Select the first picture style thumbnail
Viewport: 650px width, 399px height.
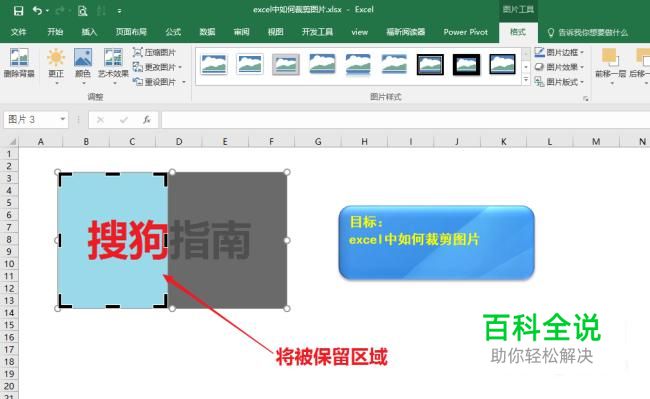click(214, 65)
